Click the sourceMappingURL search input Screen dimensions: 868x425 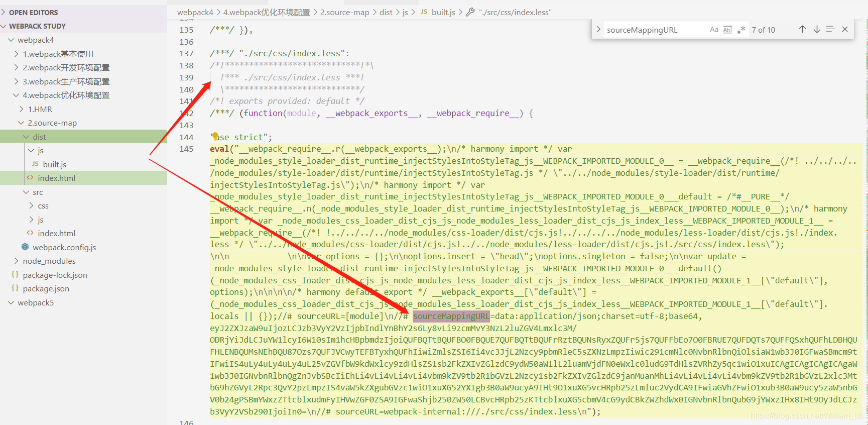655,30
